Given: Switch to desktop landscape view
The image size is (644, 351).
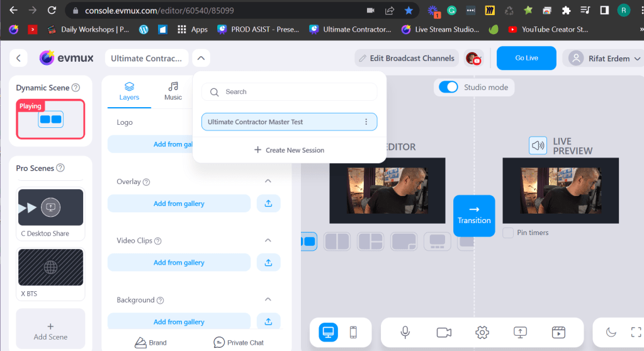Looking at the screenshot, I should (x=328, y=332).
